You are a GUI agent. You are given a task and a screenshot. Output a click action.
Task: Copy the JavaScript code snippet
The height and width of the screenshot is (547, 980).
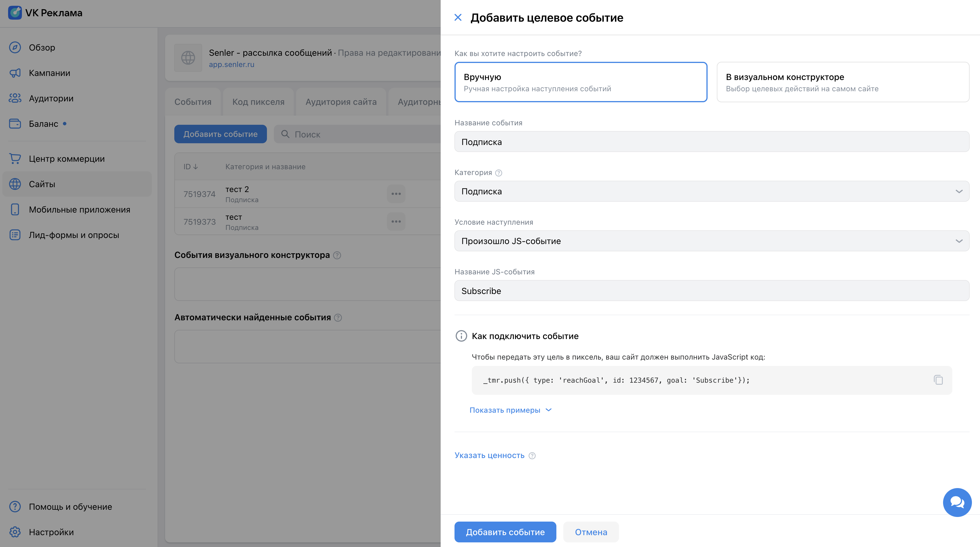click(x=938, y=380)
